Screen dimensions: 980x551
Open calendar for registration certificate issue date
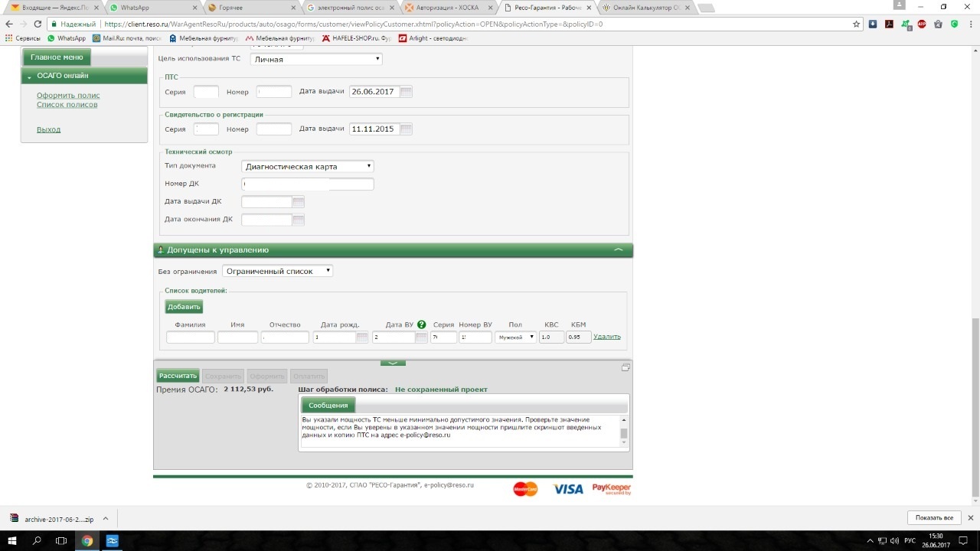(x=406, y=129)
